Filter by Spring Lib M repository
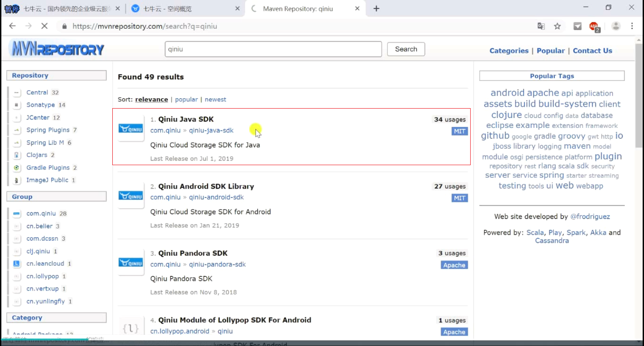The height and width of the screenshot is (346, 644). (x=45, y=143)
